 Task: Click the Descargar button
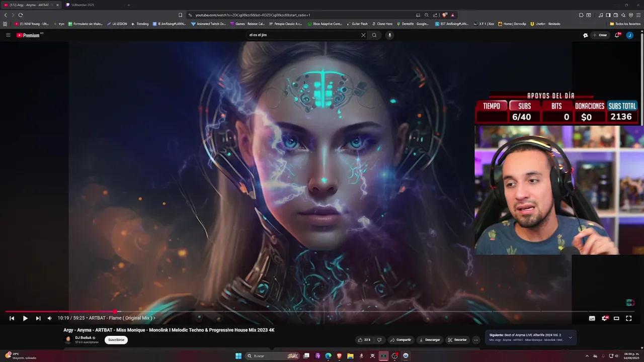(x=429, y=340)
